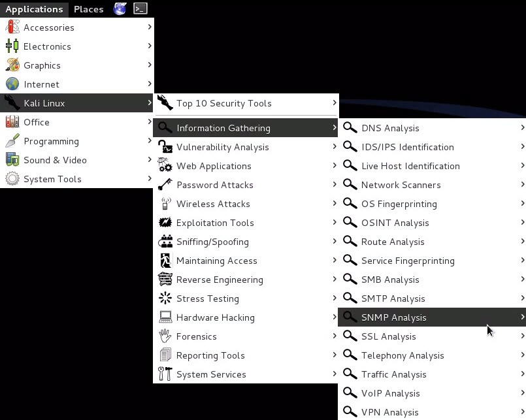The height and width of the screenshot is (420, 526).
Task: Click the Maintaining Access exit-door icon
Action: (165, 261)
